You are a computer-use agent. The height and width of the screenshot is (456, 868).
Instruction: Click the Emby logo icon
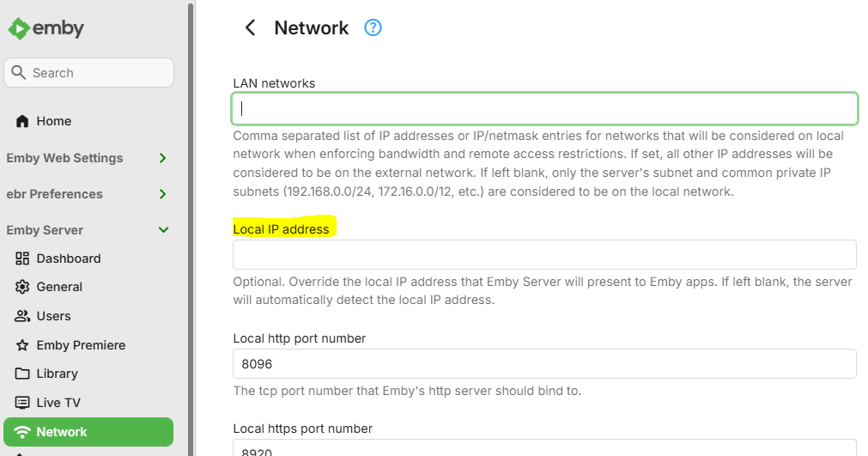19,28
